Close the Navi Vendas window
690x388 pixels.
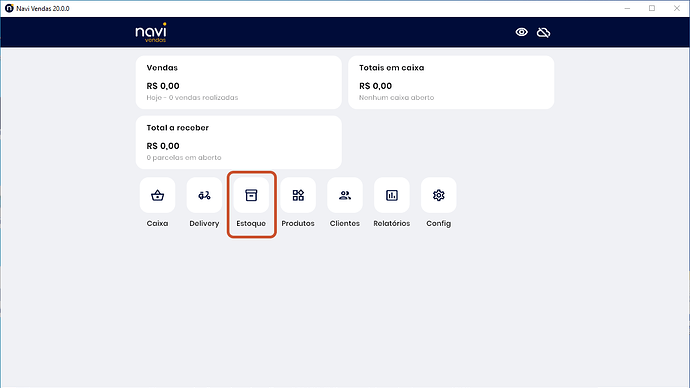677,8
